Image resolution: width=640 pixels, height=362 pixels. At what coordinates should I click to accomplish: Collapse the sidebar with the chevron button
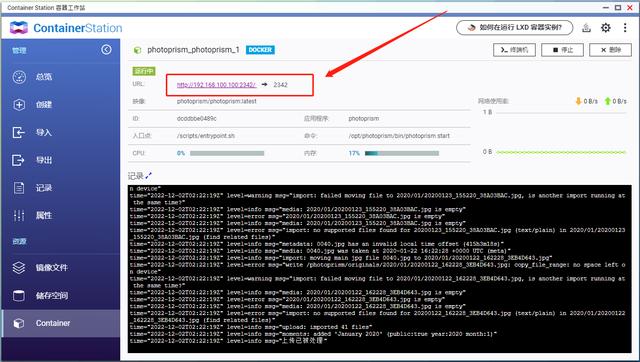(106, 50)
